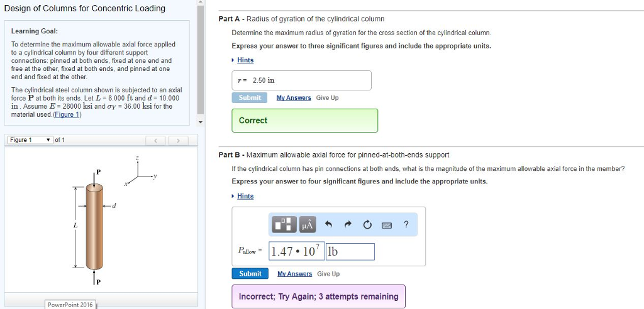Open the Figure 1 dropdown selector
Image resolution: width=644 pixels, height=309 pixels.
(30, 140)
